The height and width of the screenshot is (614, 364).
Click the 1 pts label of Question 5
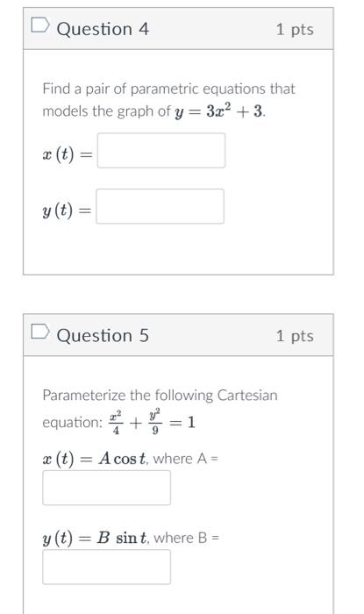tap(295, 336)
